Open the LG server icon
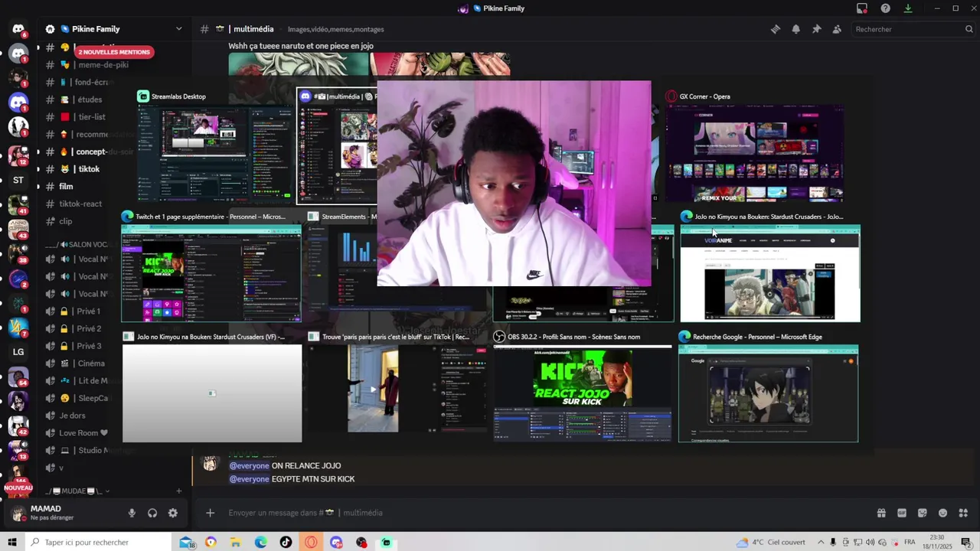980x551 pixels. pyautogui.click(x=18, y=352)
